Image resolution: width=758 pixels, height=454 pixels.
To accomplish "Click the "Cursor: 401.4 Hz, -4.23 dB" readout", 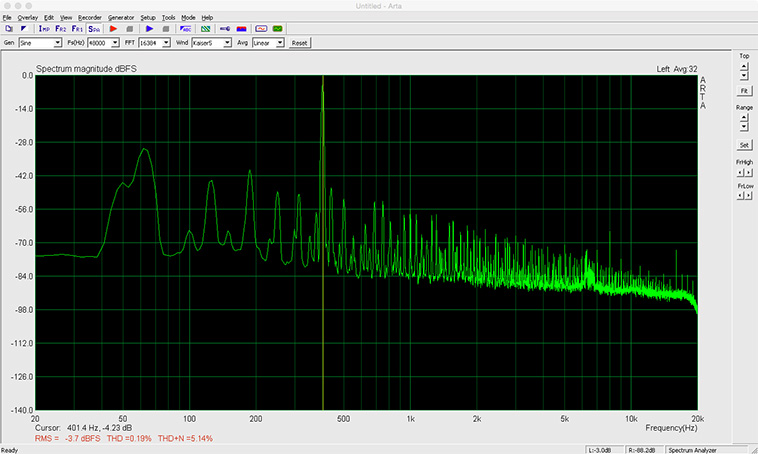I will pyautogui.click(x=83, y=428).
